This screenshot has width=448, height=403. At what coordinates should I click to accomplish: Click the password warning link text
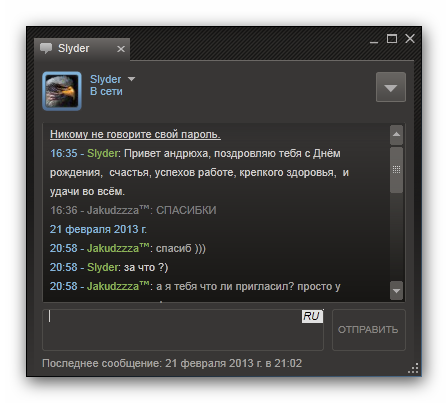[135, 134]
